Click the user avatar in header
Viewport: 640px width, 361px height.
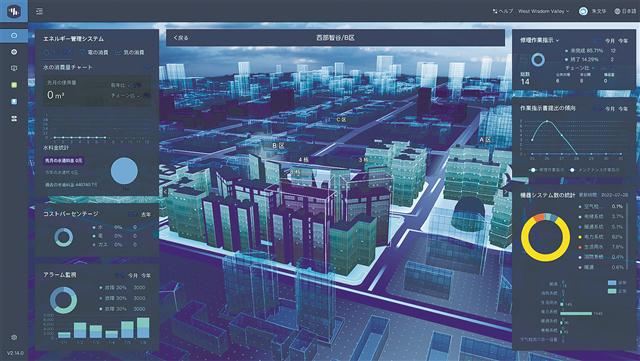pos(583,11)
